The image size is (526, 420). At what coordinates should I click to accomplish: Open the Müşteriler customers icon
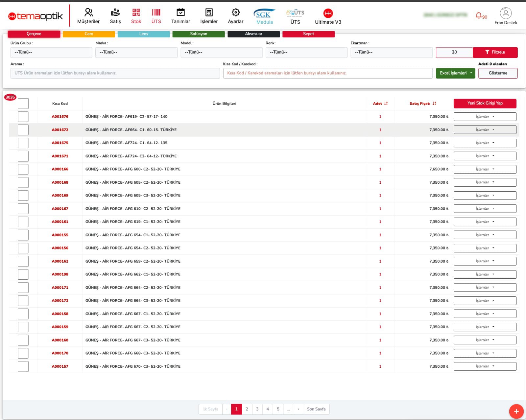pos(88,12)
